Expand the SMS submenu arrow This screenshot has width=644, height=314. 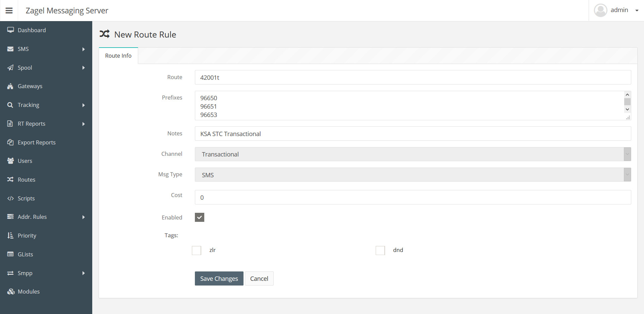84,49
